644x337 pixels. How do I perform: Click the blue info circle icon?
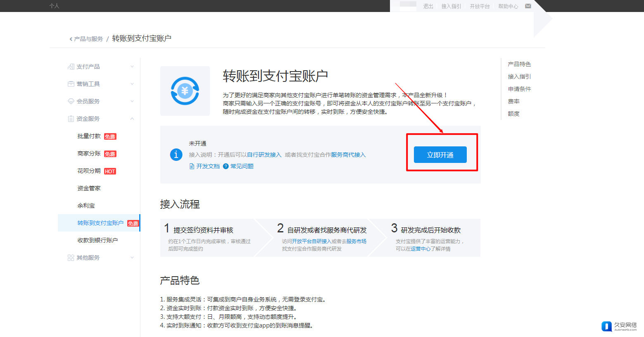click(176, 155)
